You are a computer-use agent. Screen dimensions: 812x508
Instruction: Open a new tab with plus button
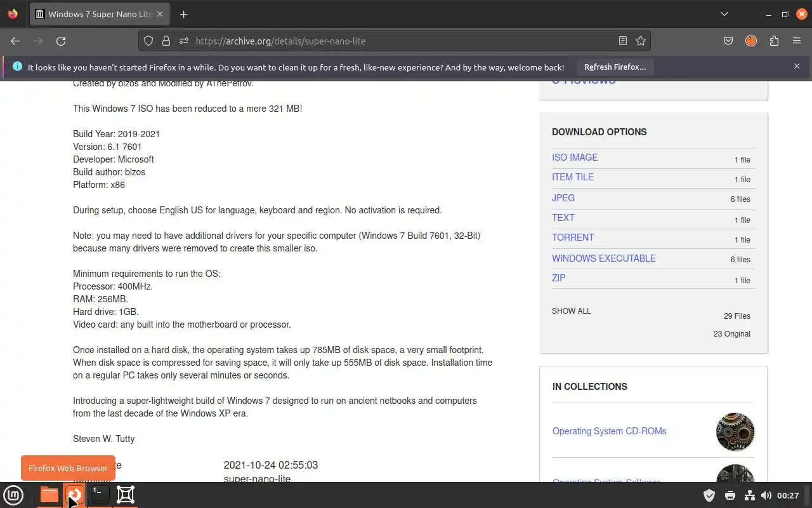183,14
